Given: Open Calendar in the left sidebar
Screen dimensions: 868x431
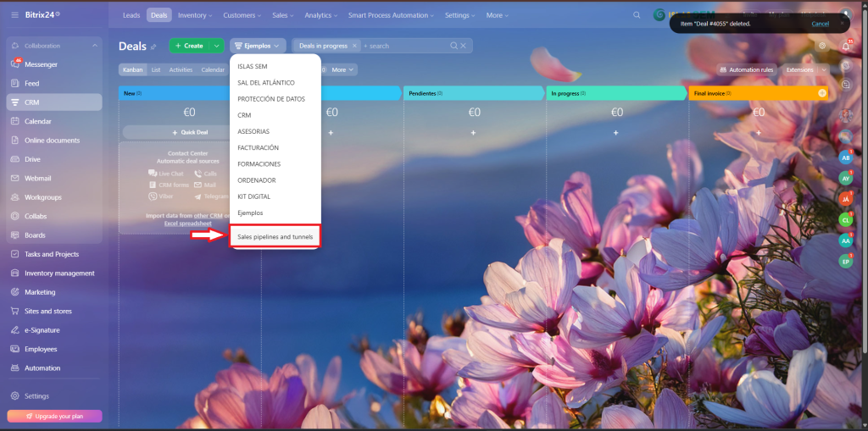Looking at the screenshot, I should [x=38, y=121].
